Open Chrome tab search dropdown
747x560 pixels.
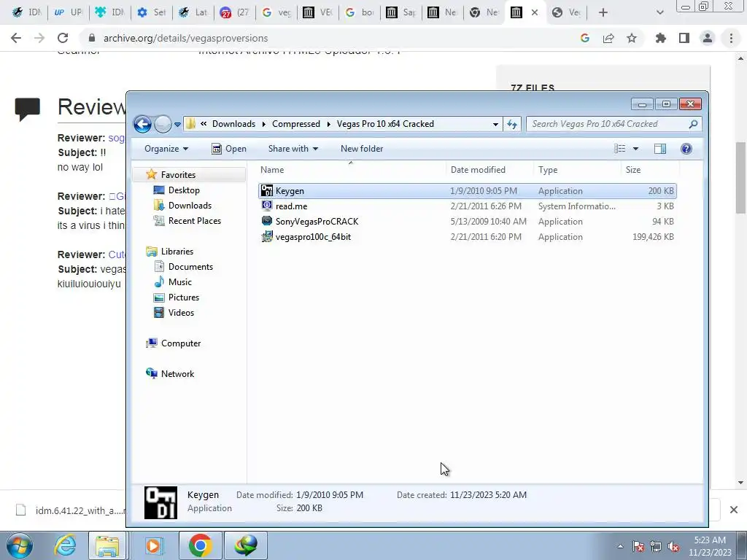tap(659, 12)
